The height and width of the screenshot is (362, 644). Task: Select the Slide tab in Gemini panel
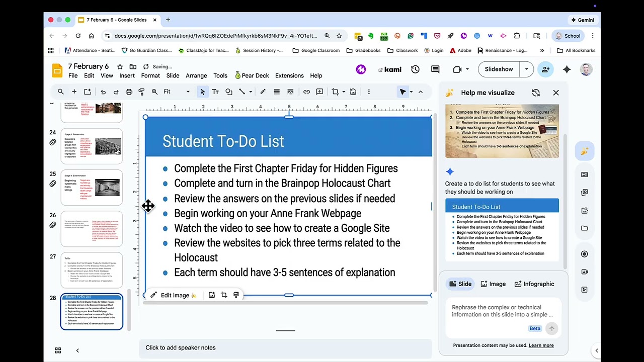click(x=460, y=284)
